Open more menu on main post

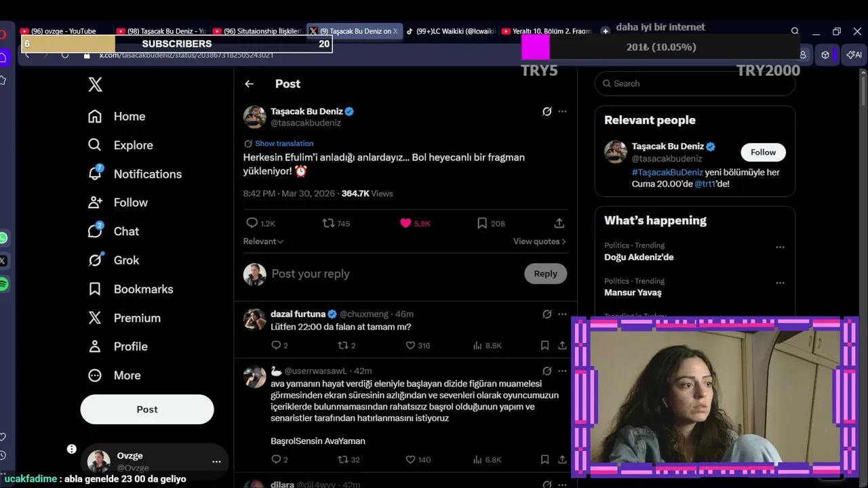562,111
